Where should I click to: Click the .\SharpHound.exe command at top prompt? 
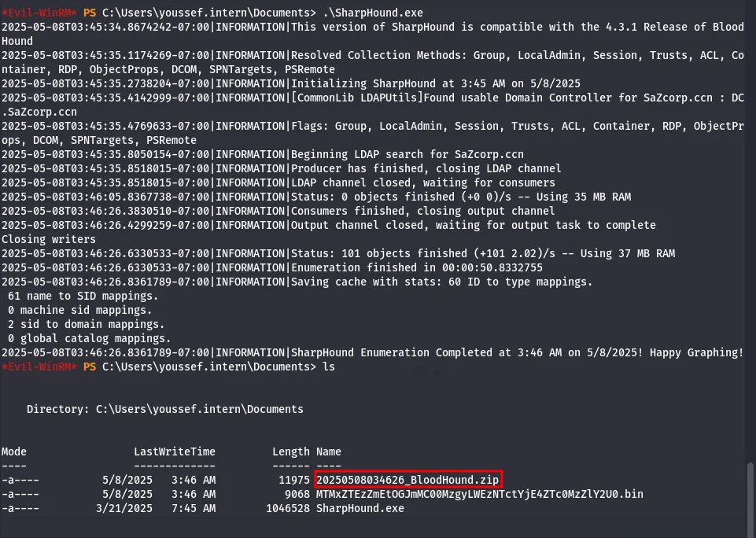point(373,13)
